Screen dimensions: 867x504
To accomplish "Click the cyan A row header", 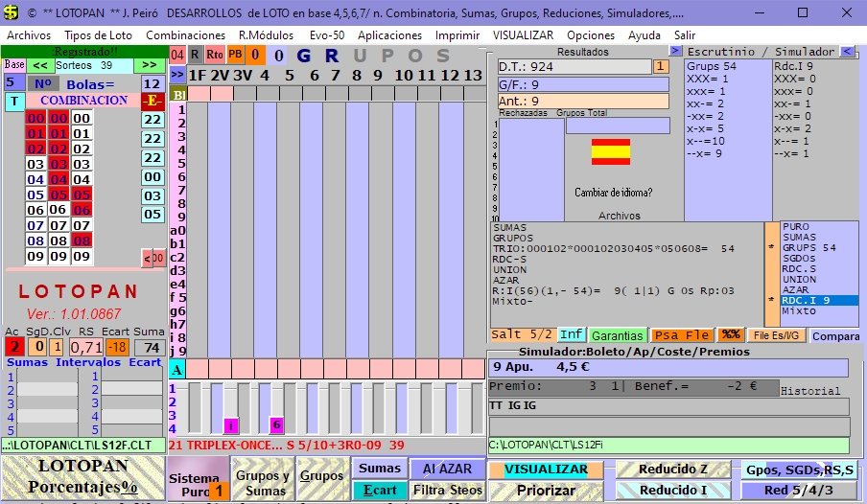I will [176, 369].
